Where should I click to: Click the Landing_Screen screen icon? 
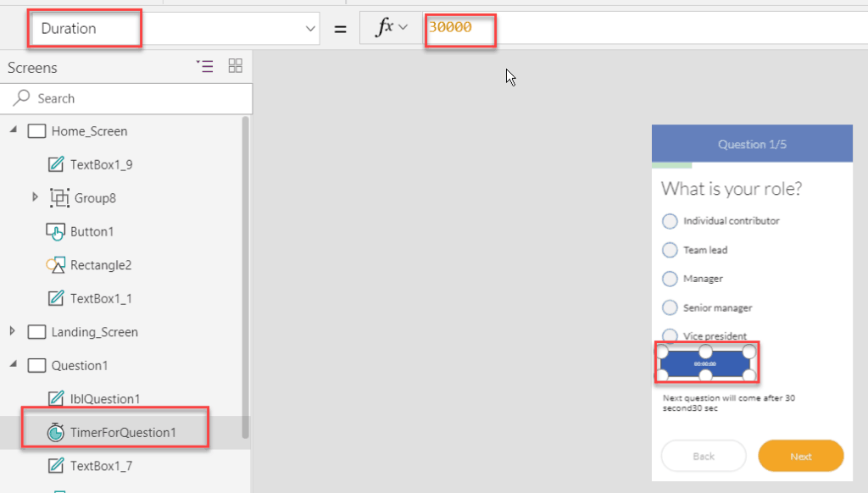click(x=36, y=332)
